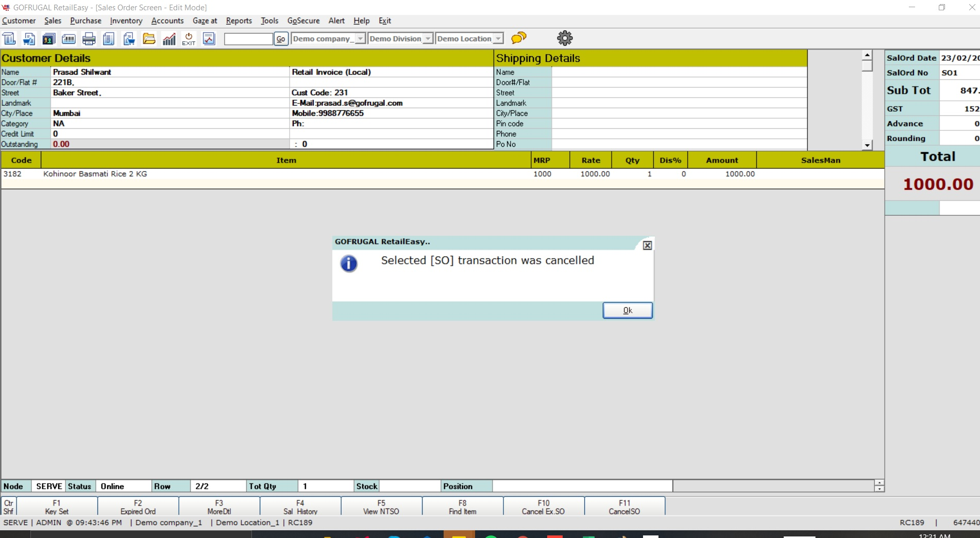Click the status bar stepper arrows
This screenshot has width=980, height=538.
pyautogui.click(x=880, y=486)
